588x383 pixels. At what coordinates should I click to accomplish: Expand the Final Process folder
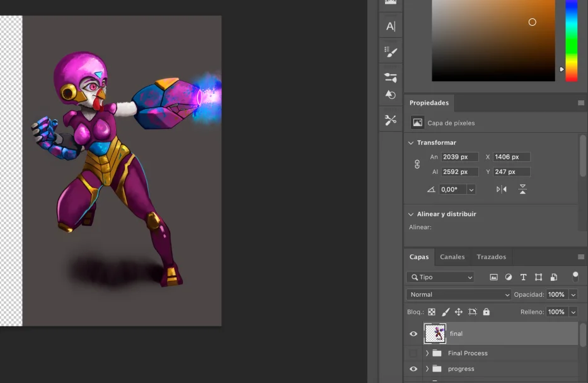(427, 353)
